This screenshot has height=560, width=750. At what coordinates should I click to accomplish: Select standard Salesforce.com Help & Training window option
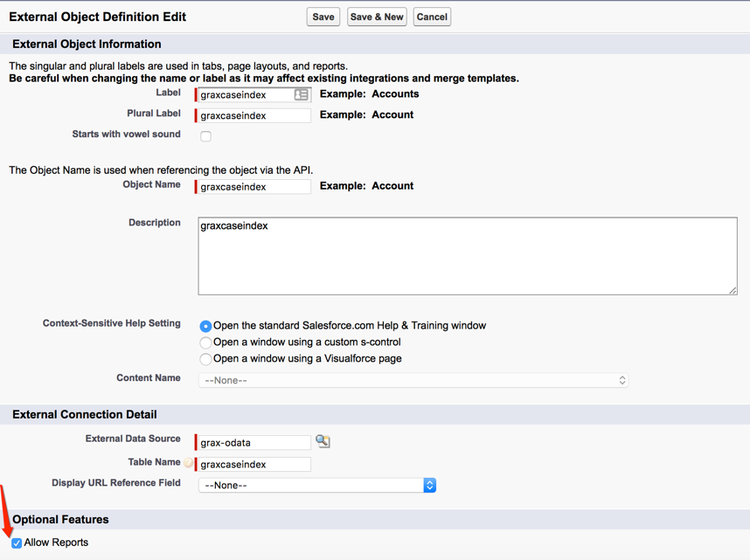point(205,326)
